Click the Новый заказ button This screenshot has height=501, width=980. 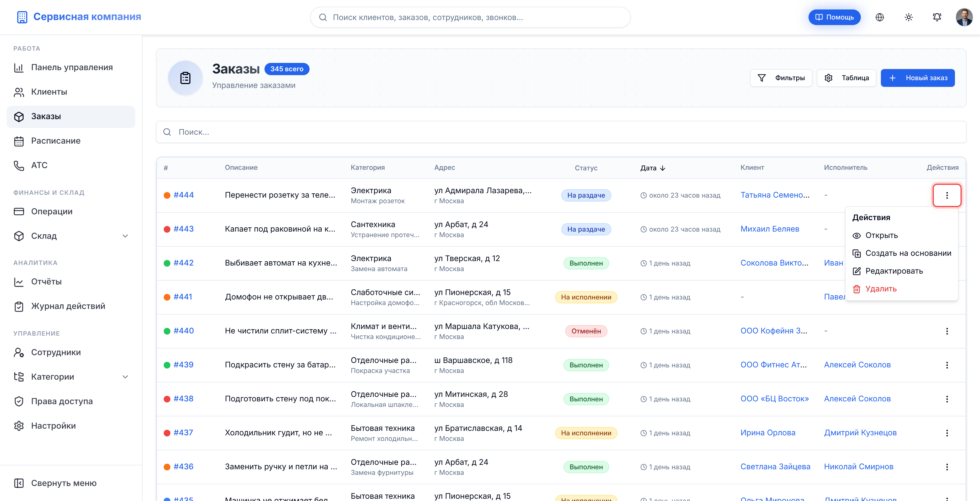pyautogui.click(x=918, y=78)
